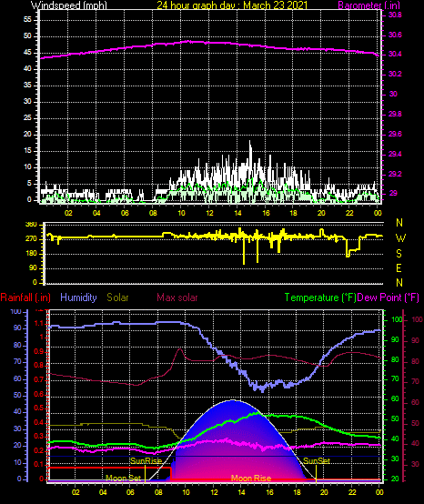
Task: Select the "Moon Rise" marker label
Action: click(x=251, y=478)
